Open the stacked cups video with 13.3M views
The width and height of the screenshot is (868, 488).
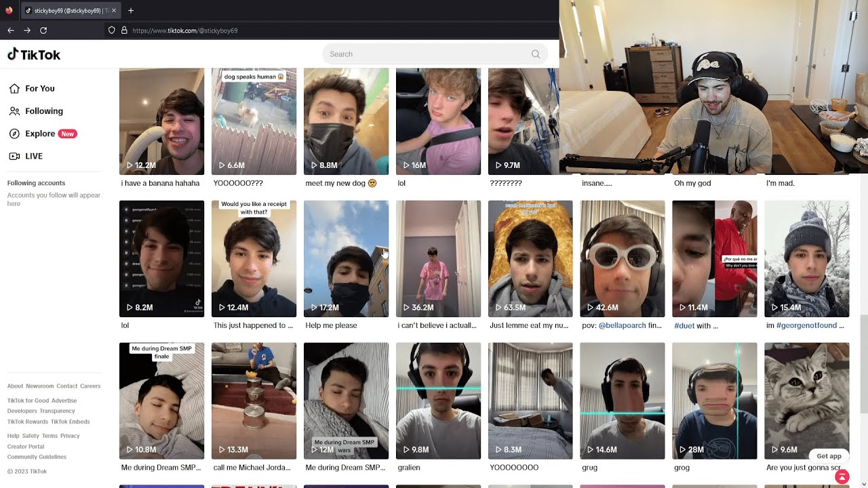click(x=254, y=401)
